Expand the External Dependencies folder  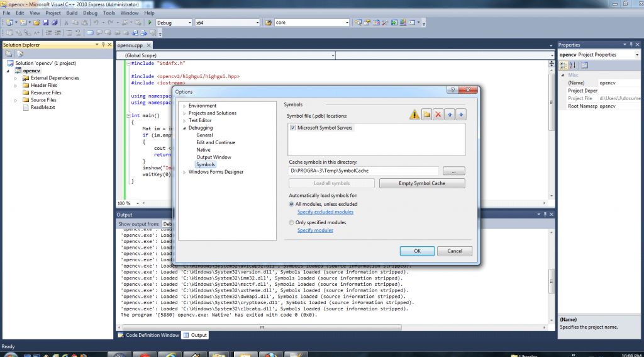[16, 77]
